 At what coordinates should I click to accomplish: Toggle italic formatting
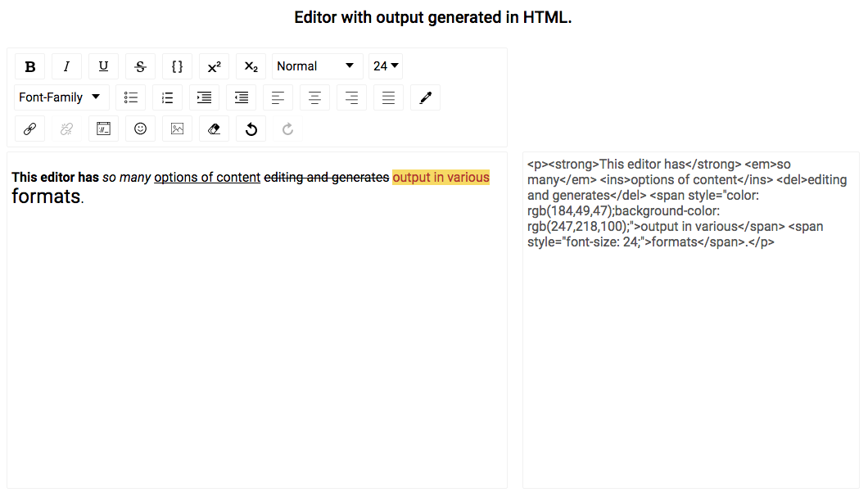click(66, 66)
